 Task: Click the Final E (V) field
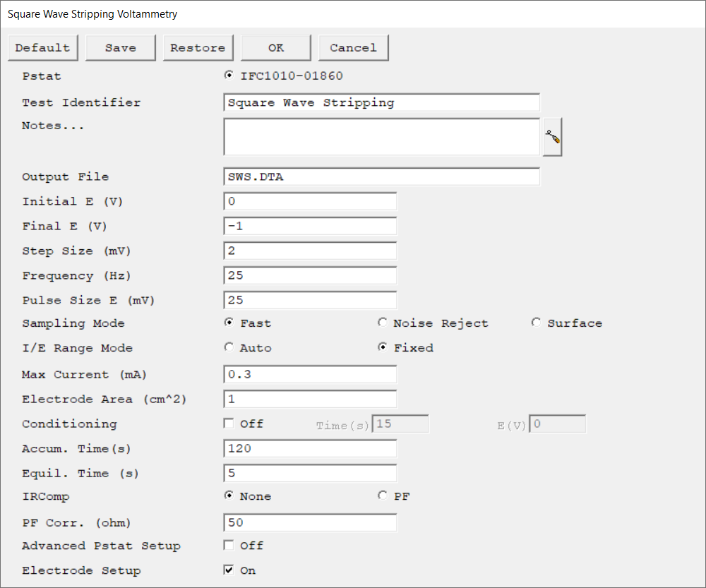pos(310,226)
